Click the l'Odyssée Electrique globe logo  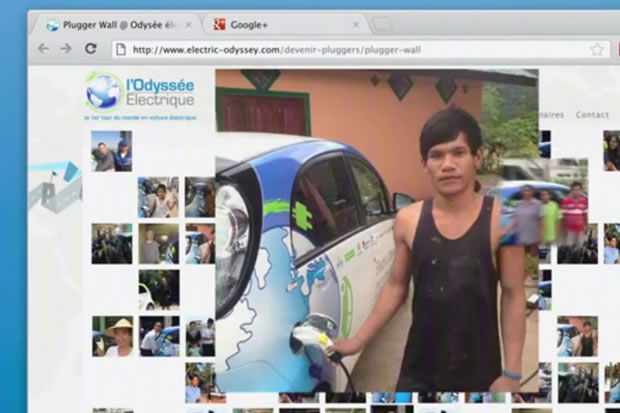(x=103, y=91)
